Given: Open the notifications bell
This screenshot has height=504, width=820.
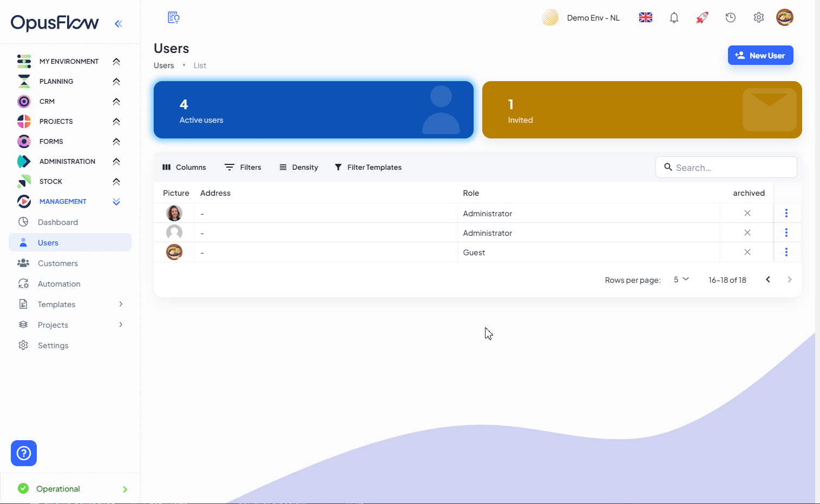Looking at the screenshot, I should click(674, 18).
